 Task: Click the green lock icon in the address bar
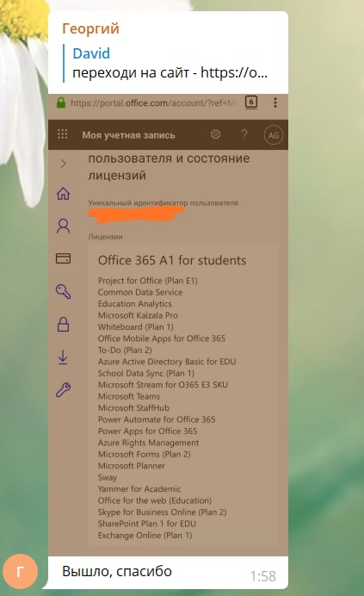61,102
